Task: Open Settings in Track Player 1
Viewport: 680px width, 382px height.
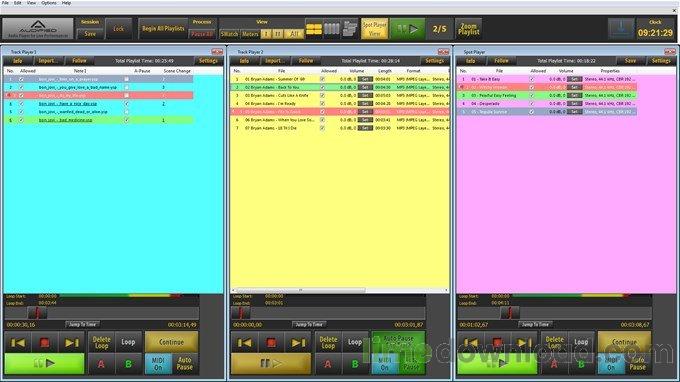Action: [208, 61]
